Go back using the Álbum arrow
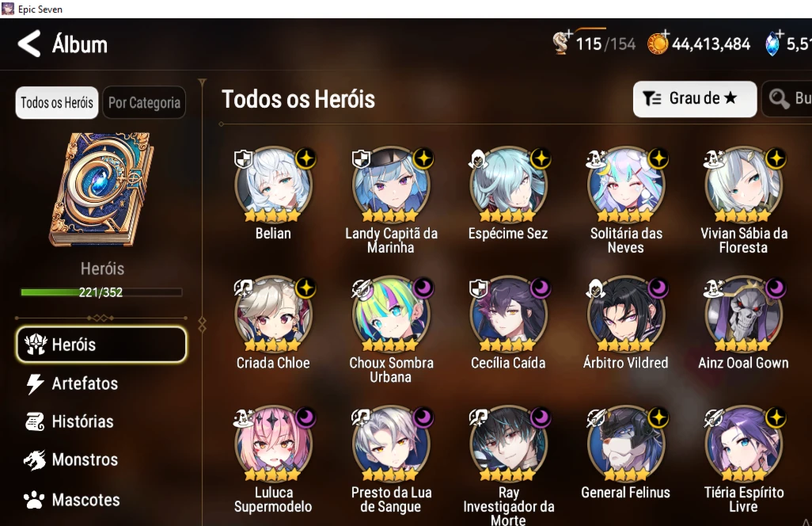Image resolution: width=812 pixels, height=526 pixels. point(29,44)
